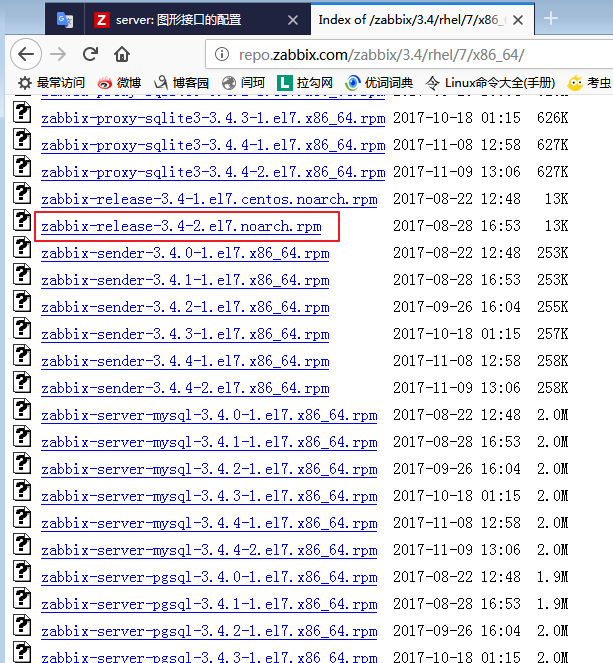Click file icon beside zabbix-server-mysql-3.4.4-2
The height and width of the screenshot is (663, 613).
pyautogui.click(x=22, y=544)
